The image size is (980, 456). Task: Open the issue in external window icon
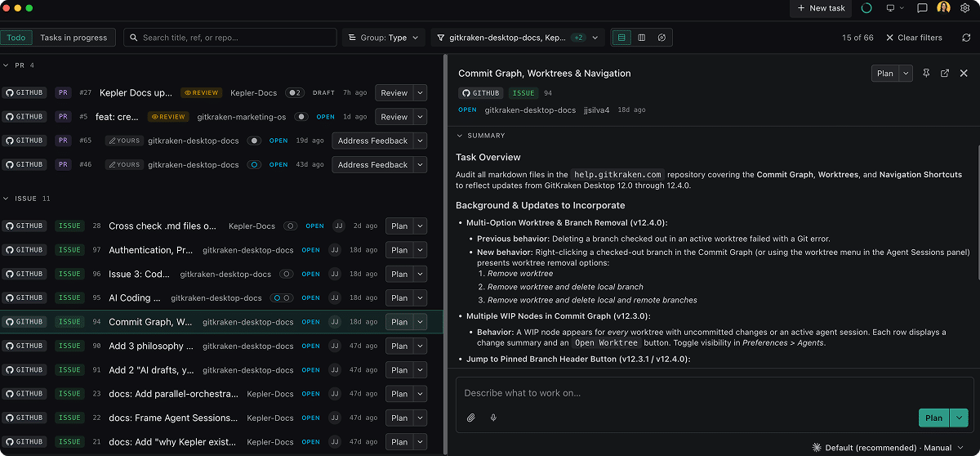click(945, 74)
